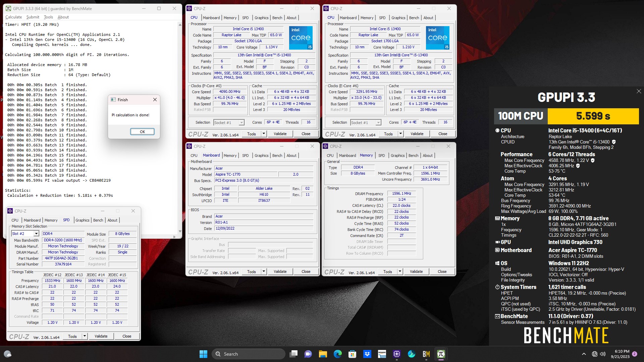
Task: Click the Part Number field 4ATF1G64AZ-3G2B1
Action: [x=63, y=258]
